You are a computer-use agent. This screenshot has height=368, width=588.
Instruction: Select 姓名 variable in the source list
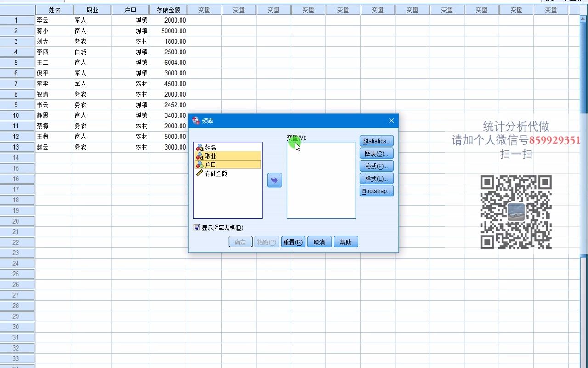[228, 148]
